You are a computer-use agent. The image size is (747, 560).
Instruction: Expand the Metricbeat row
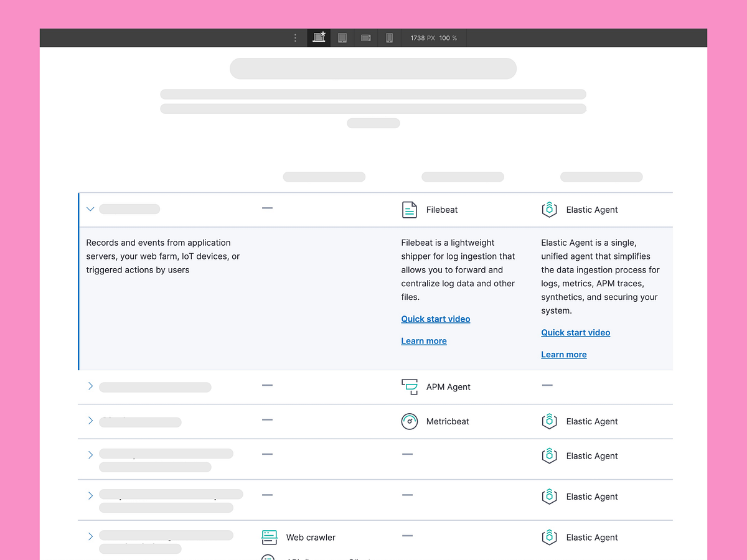[x=90, y=421]
